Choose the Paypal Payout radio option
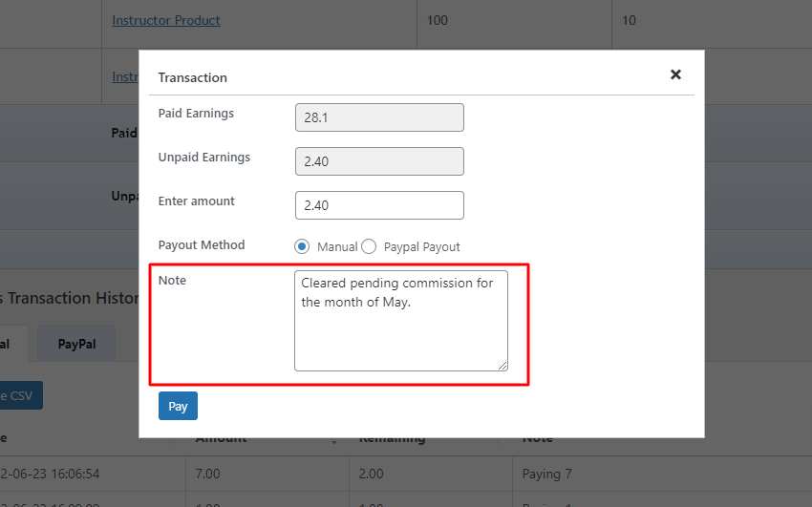 pyautogui.click(x=369, y=246)
